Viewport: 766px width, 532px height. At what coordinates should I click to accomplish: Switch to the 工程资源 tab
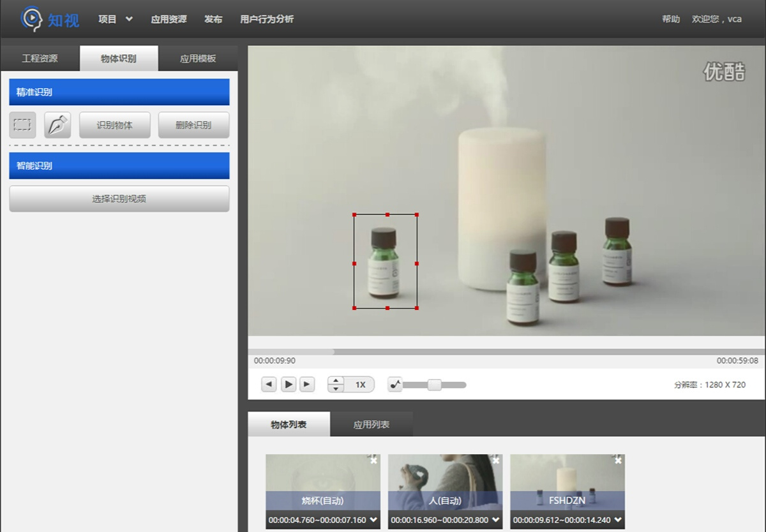point(40,58)
